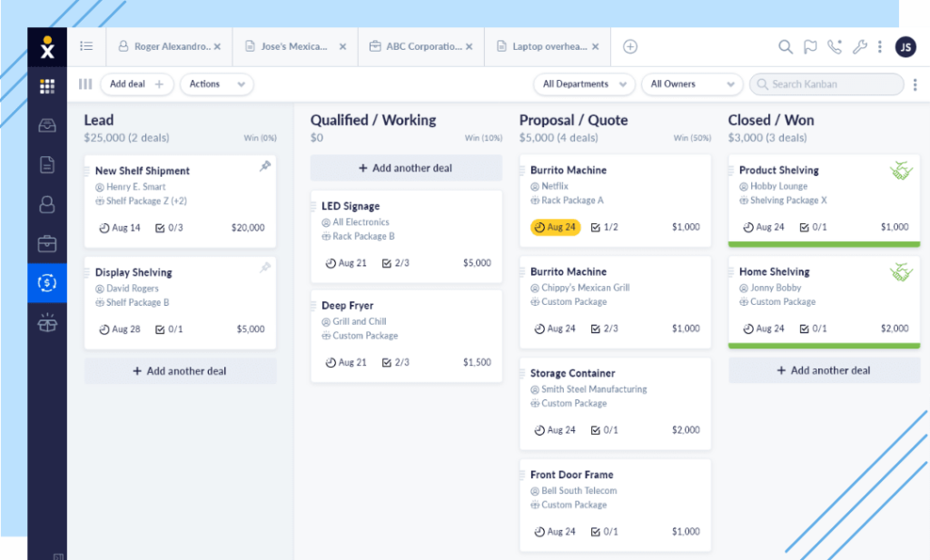The height and width of the screenshot is (560, 930).
Task: Click the Search Kanban input field
Action: coord(825,84)
